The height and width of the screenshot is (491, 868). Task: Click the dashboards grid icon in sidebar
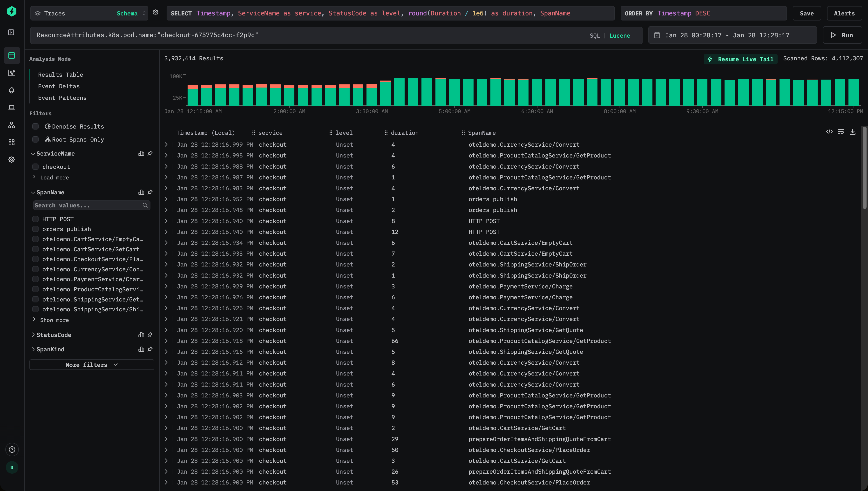click(12, 142)
